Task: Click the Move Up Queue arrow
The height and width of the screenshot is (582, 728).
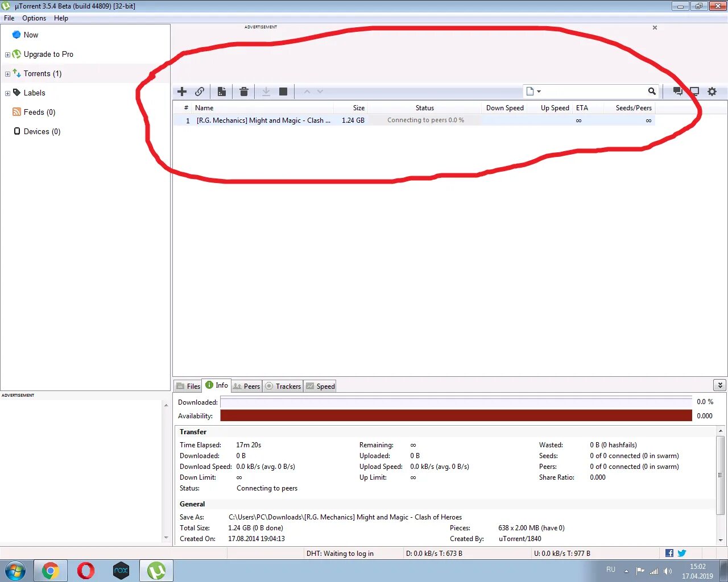Action: pos(307,92)
